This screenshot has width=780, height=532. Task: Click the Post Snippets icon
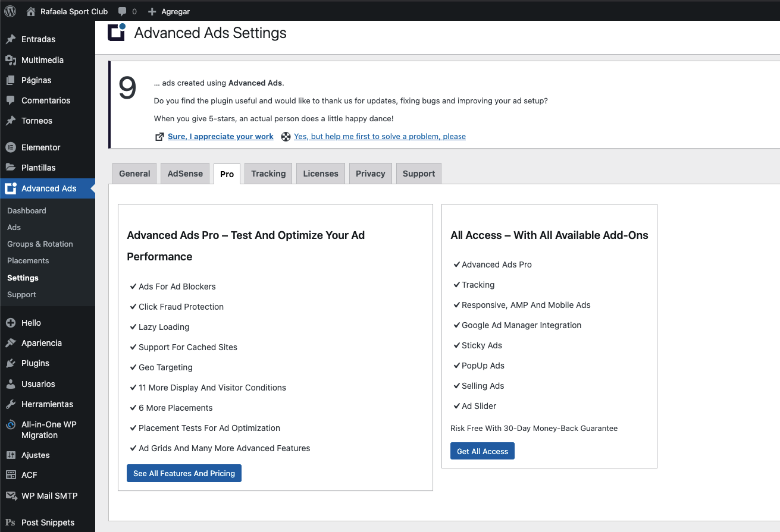(x=10, y=522)
